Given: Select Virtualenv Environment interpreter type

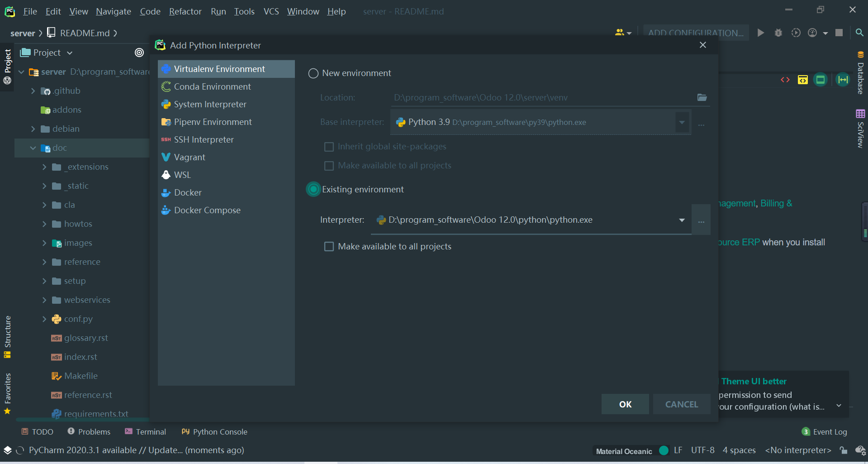Looking at the screenshot, I should click(226, 69).
